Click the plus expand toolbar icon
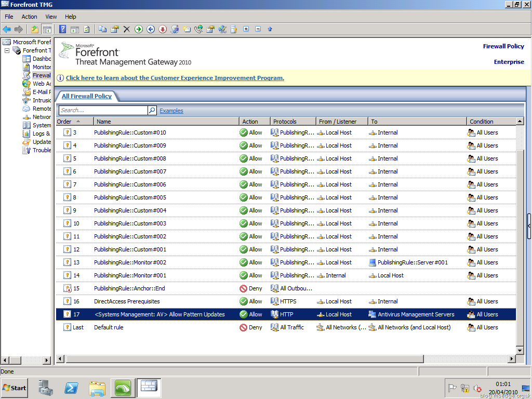Viewport: 532px width, 399px height. click(x=246, y=29)
